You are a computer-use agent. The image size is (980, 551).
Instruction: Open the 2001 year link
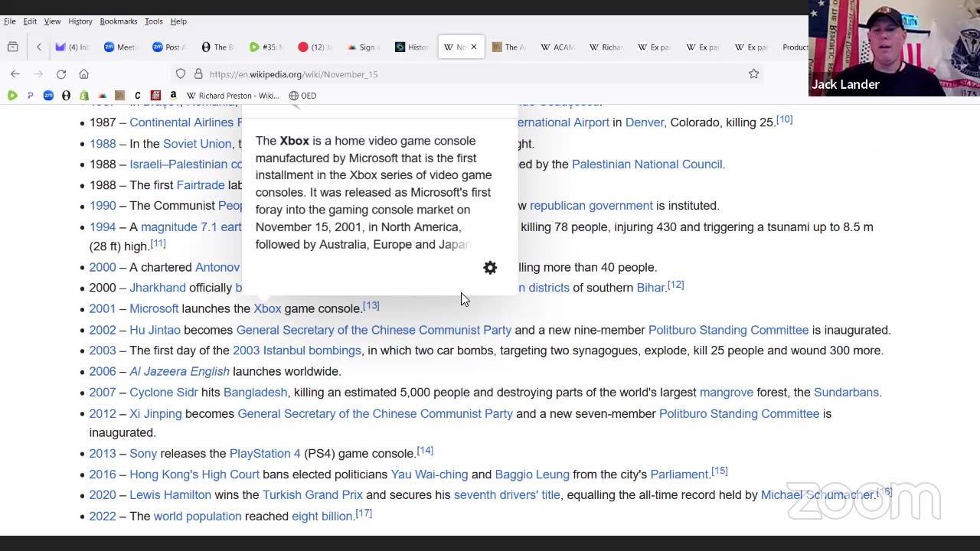tap(103, 308)
